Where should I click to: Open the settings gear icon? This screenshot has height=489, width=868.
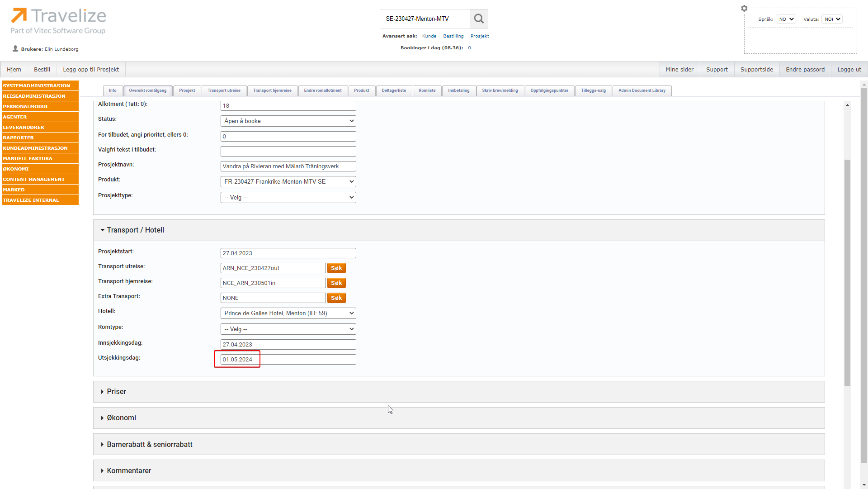[x=744, y=8]
